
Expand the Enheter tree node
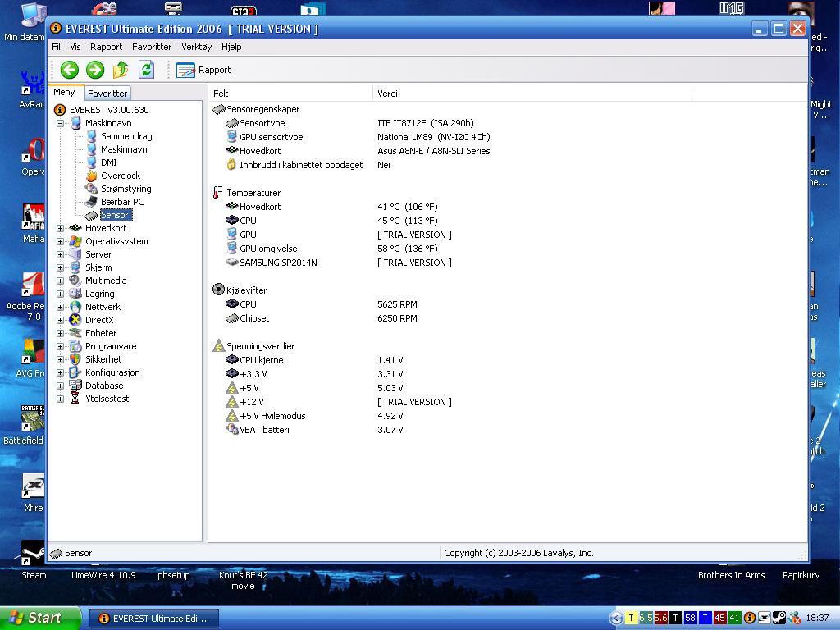click(61, 333)
